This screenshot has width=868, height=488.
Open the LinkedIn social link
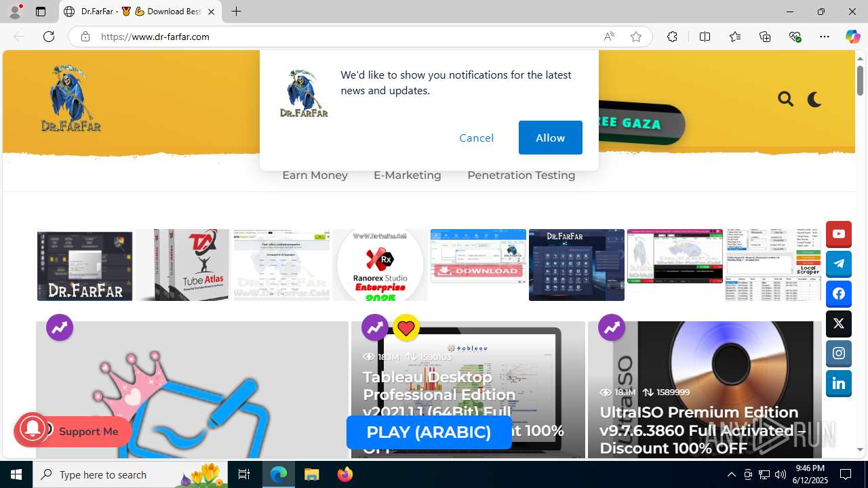click(x=839, y=384)
